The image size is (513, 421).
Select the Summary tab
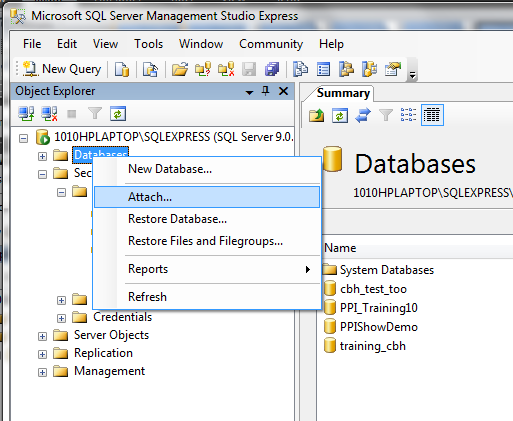pos(343,93)
